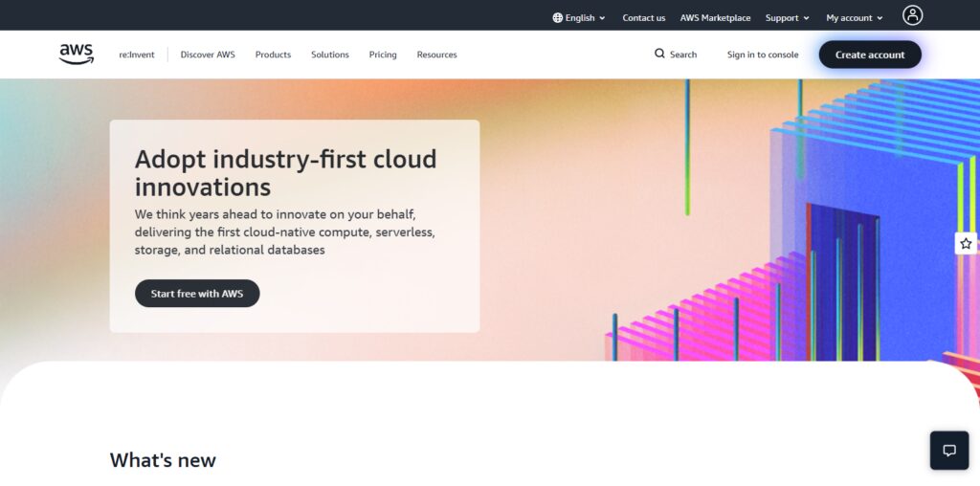Expand the Support dropdown menu
The height and width of the screenshot is (486, 980).
[x=788, y=18]
